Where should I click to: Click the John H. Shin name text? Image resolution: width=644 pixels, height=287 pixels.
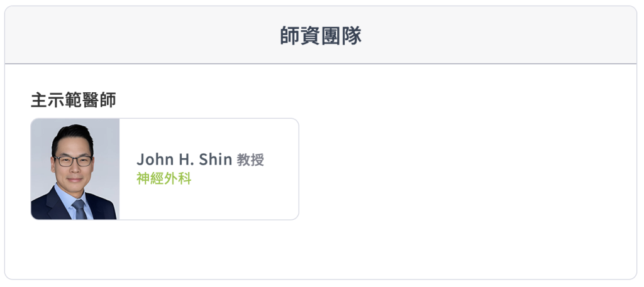[184, 160]
